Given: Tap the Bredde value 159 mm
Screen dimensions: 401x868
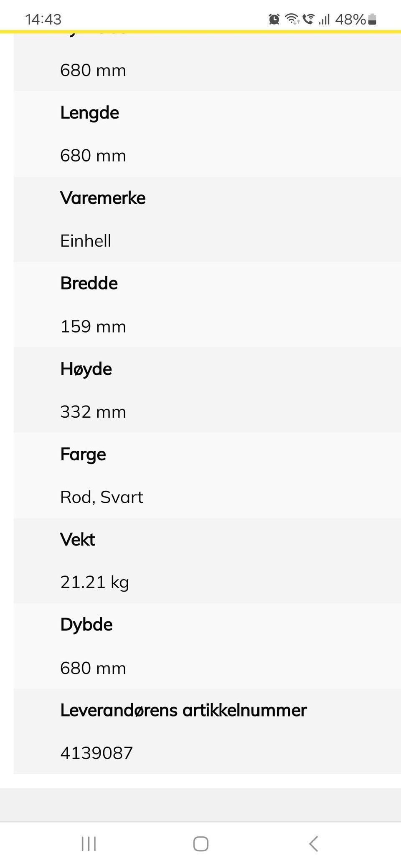Looking at the screenshot, I should [93, 326].
